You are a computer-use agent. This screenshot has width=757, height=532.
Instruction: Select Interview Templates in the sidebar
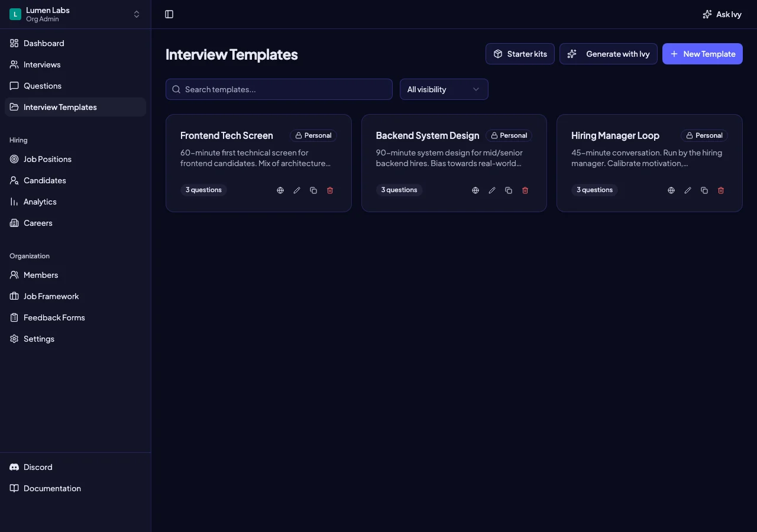tap(75, 107)
